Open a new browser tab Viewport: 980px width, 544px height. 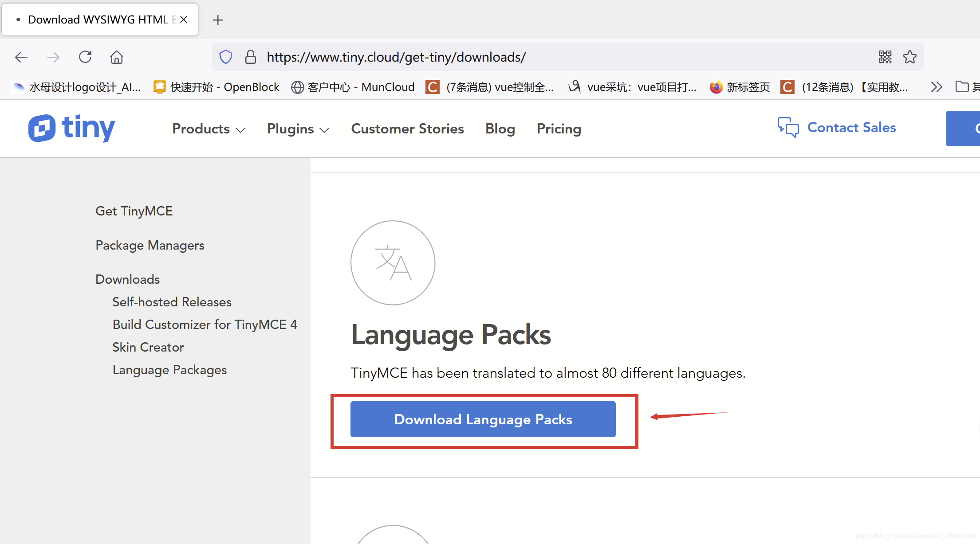tap(218, 20)
